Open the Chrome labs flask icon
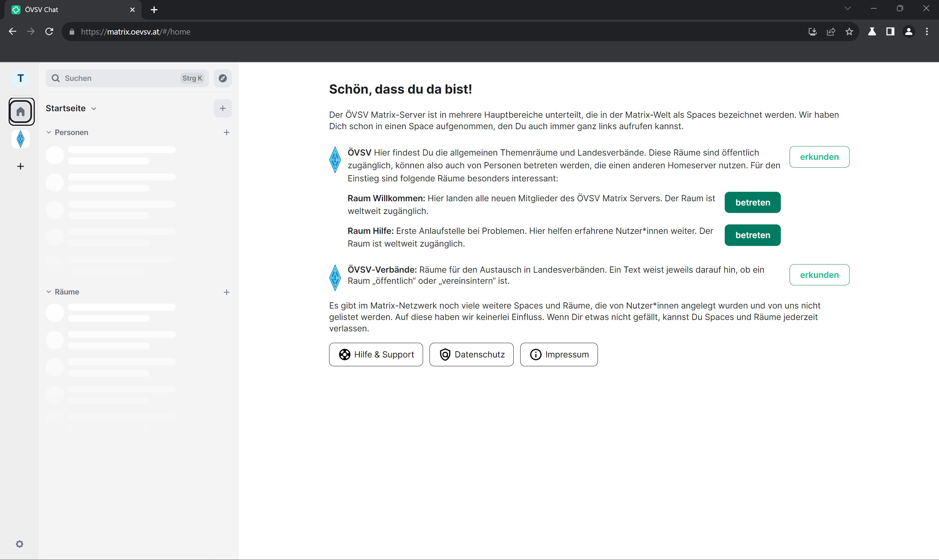Image resolution: width=939 pixels, height=560 pixels. tap(872, 31)
